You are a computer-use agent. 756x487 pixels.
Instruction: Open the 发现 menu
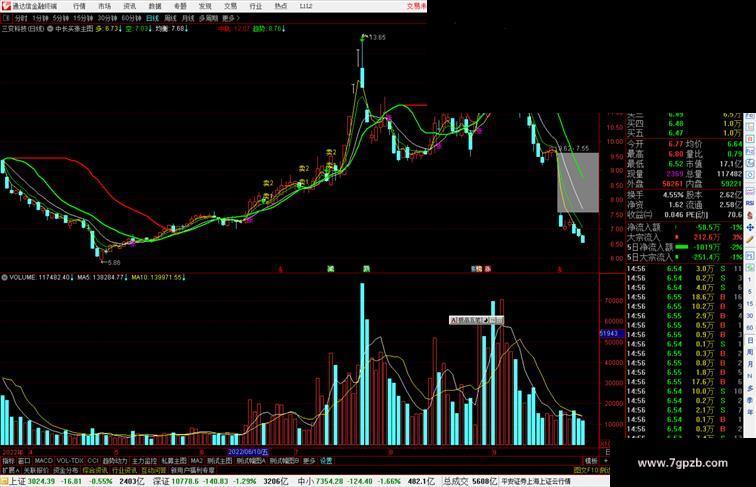point(205,6)
